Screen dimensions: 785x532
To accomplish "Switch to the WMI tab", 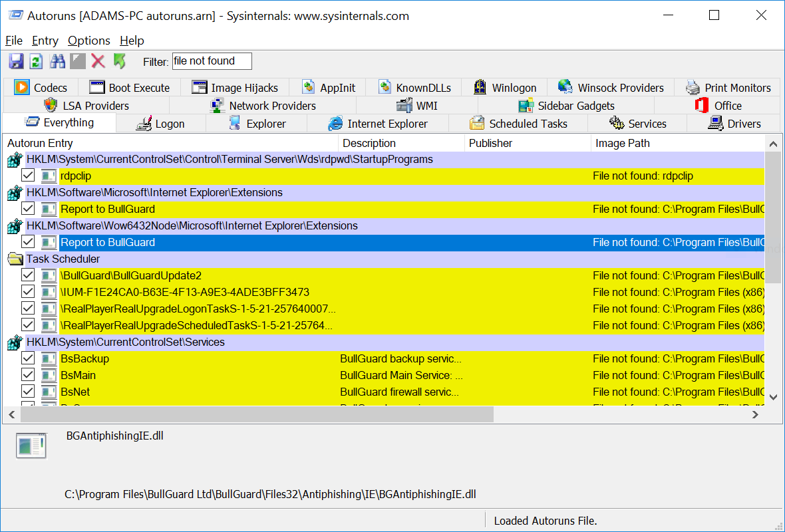I will coord(417,106).
